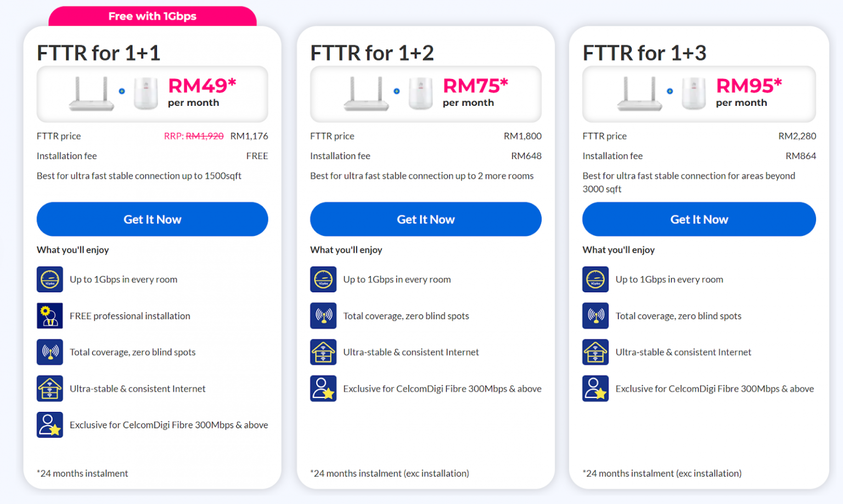843x504 pixels.
Task: Click the Free with 1Gbps pink banner
Action: [153, 16]
